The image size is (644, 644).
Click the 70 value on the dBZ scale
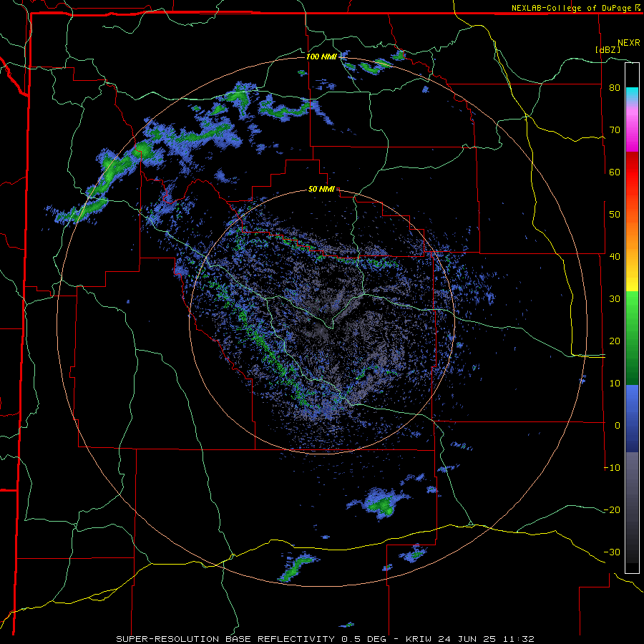pyautogui.click(x=615, y=130)
